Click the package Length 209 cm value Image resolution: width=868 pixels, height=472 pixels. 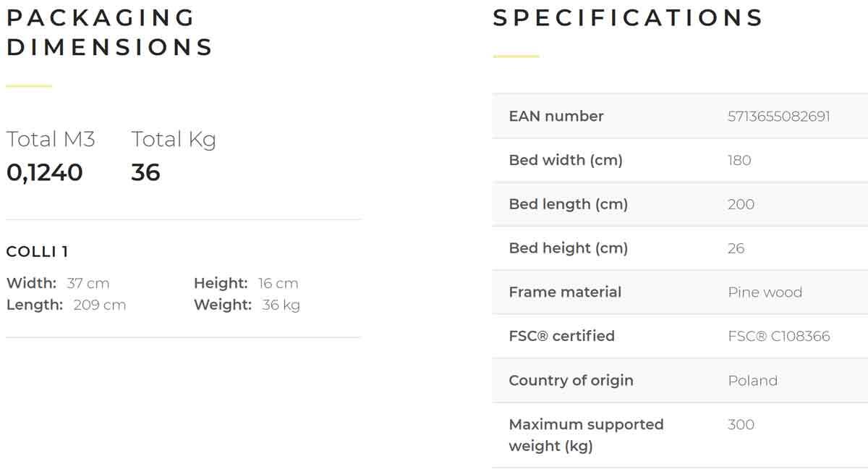[x=99, y=305]
